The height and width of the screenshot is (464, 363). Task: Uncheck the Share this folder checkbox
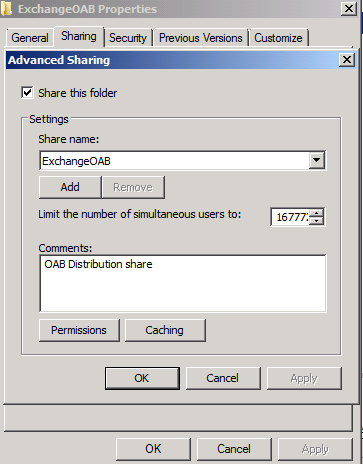[x=27, y=93]
